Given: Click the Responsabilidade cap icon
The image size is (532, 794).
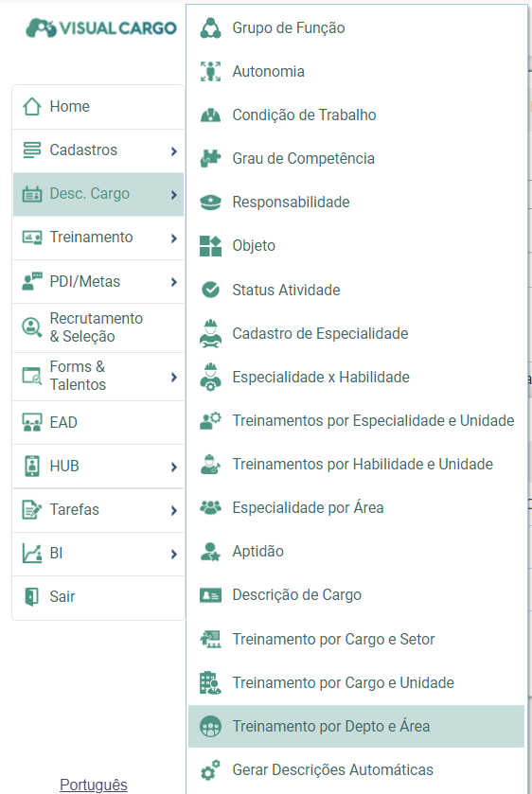Looking at the screenshot, I should 210,202.
